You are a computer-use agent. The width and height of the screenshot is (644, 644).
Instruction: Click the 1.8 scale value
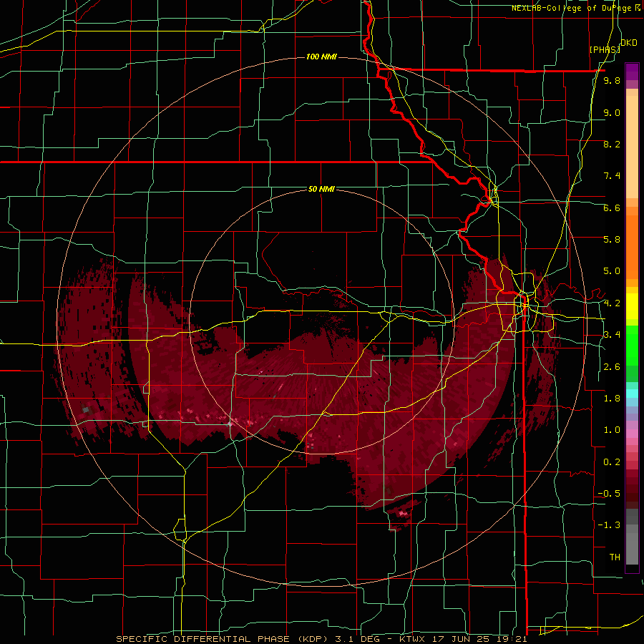tap(612, 399)
